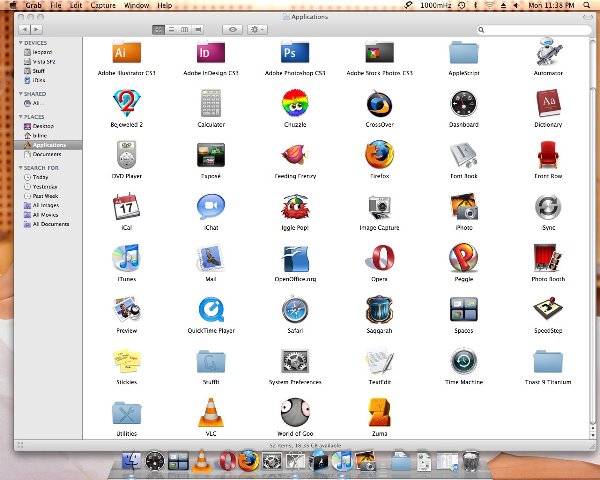Switch to list view mode
Screen dimensions: 600x480
[x=171, y=29]
